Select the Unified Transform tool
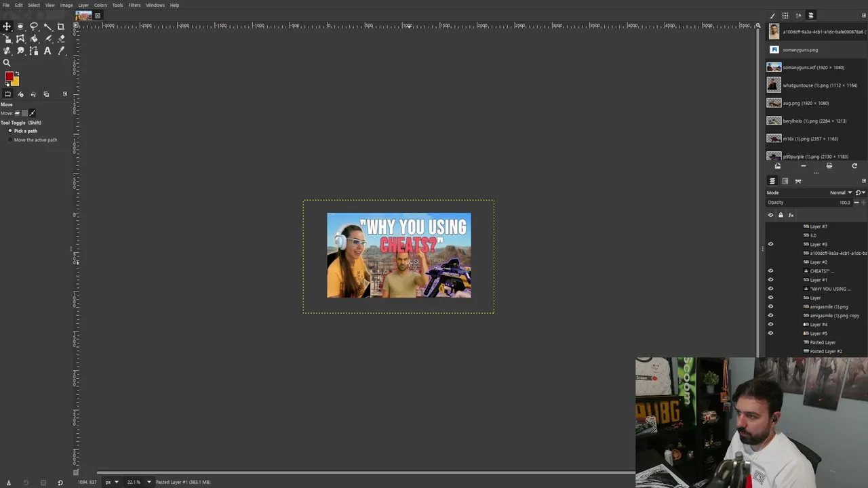Viewport: 868px width, 488px height. pos(7,39)
